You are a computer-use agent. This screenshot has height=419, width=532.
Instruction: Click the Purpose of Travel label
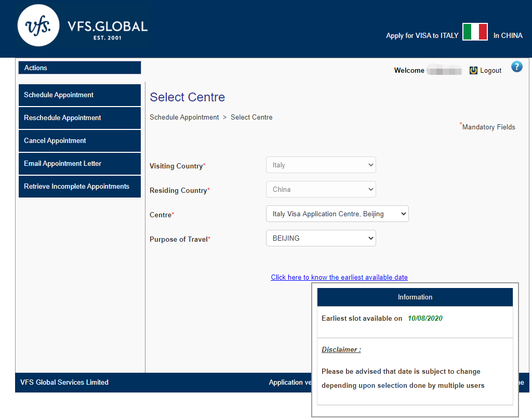tap(180, 239)
